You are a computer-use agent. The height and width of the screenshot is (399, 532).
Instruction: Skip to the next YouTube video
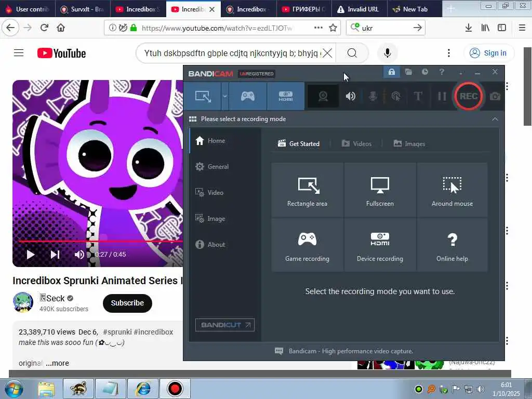coord(55,255)
